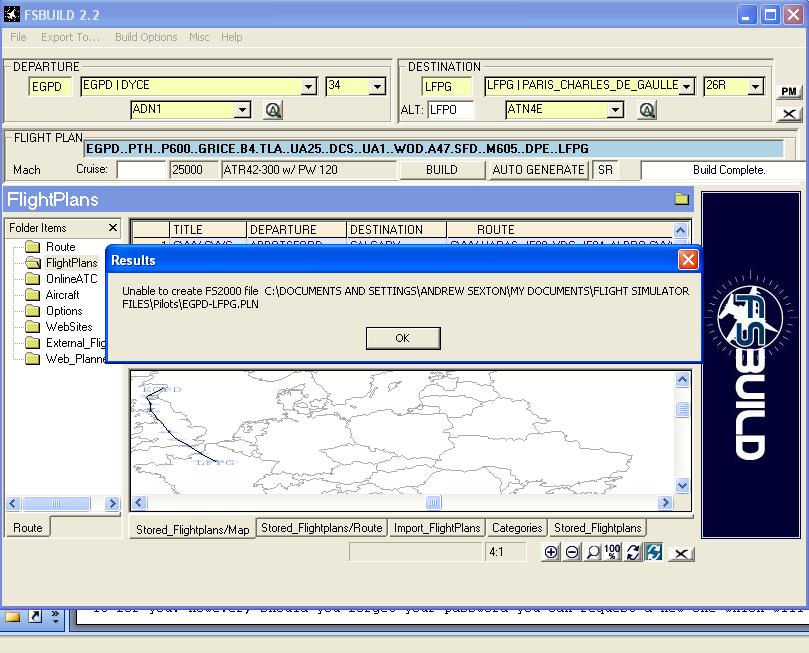809x653 pixels.
Task: Click the zoom window magnifier icon
Action: 592,552
